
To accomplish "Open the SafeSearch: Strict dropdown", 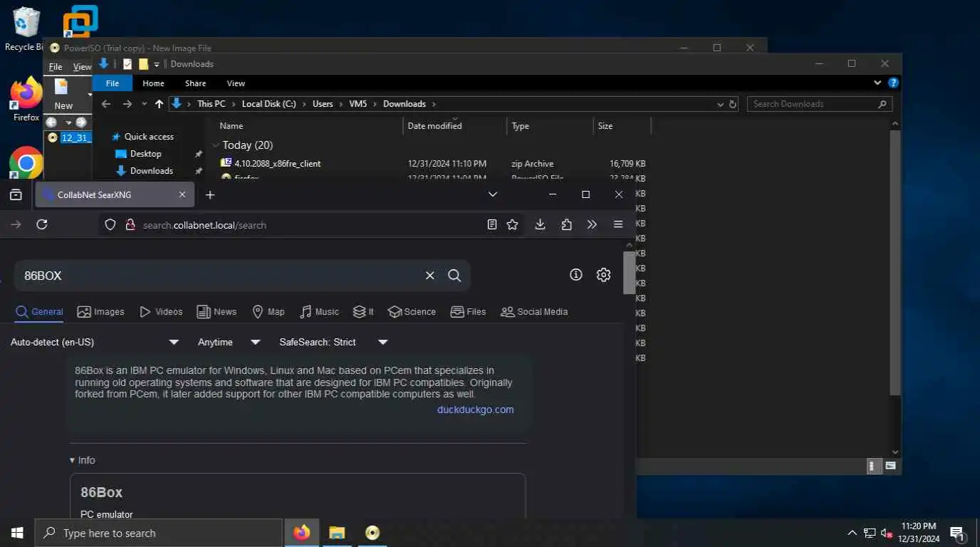I will click(333, 342).
